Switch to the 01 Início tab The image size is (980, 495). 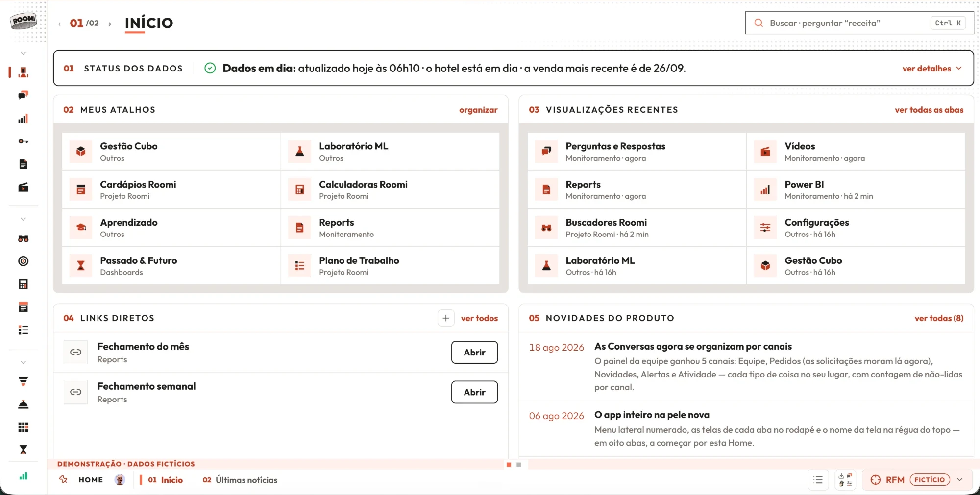coord(165,480)
